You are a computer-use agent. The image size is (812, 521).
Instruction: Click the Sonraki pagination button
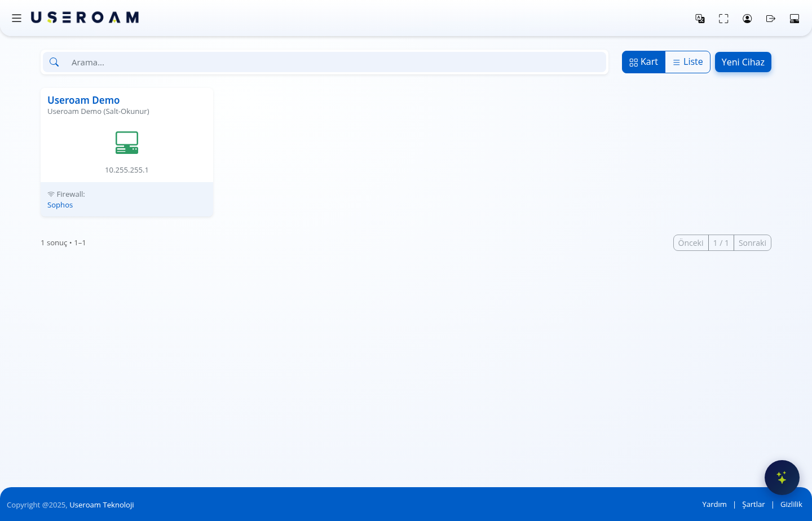pyautogui.click(x=752, y=243)
